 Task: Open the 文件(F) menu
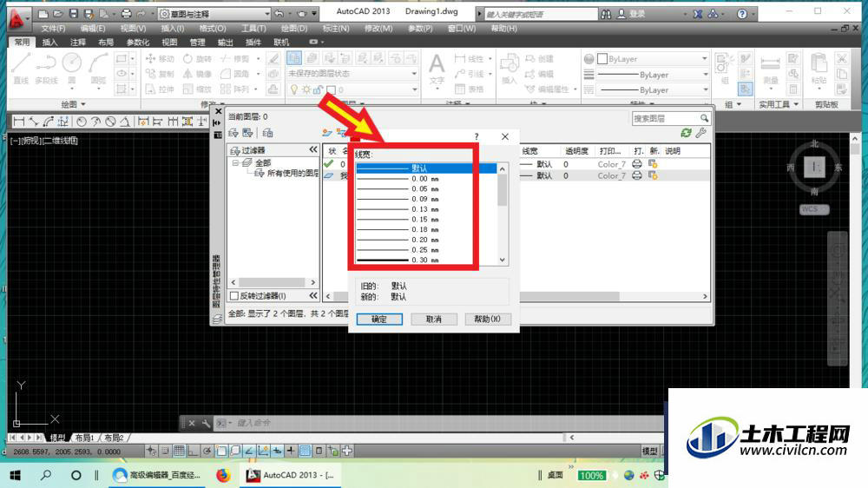[53, 29]
